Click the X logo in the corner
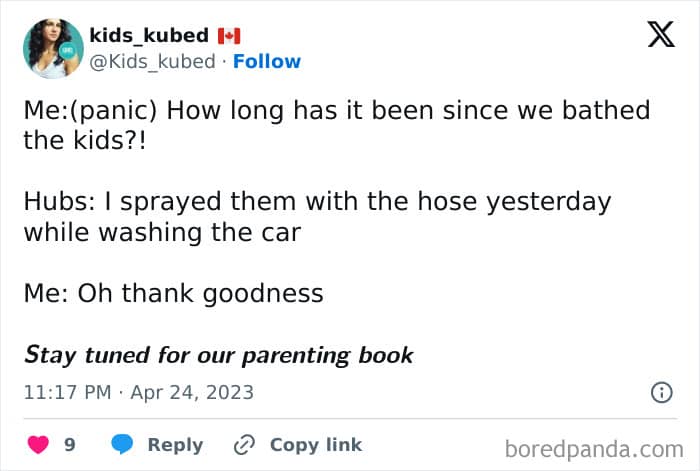Image resolution: width=700 pixels, height=471 pixels. click(660, 35)
